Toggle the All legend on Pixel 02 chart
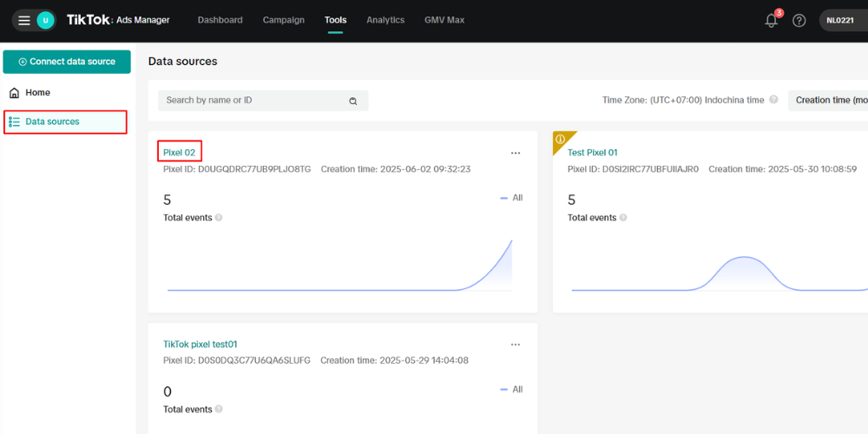The image size is (868, 434). pyautogui.click(x=511, y=198)
